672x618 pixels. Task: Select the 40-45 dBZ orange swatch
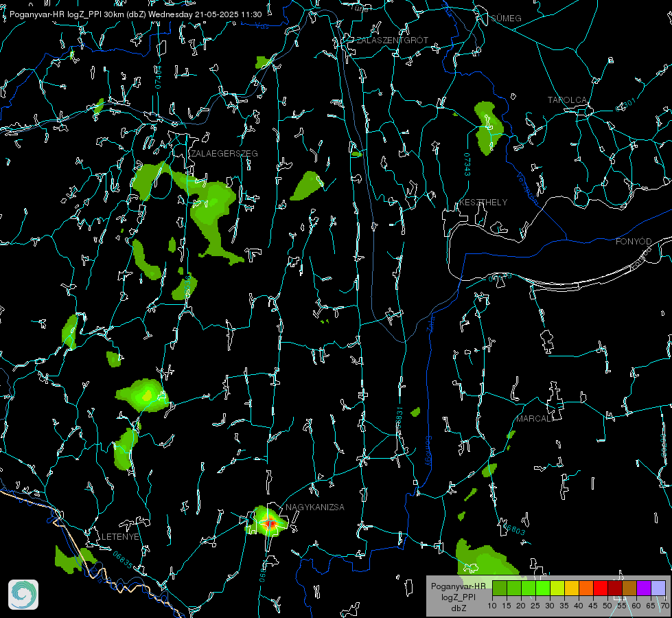click(x=586, y=588)
